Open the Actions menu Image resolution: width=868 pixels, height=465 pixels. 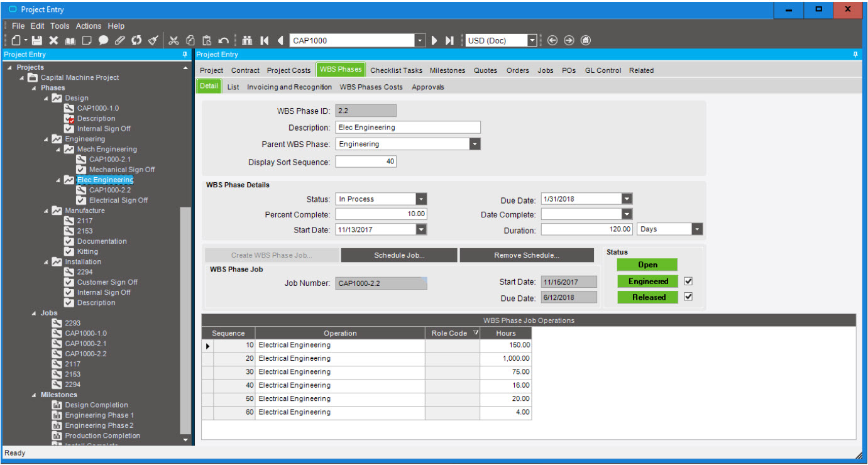click(89, 26)
